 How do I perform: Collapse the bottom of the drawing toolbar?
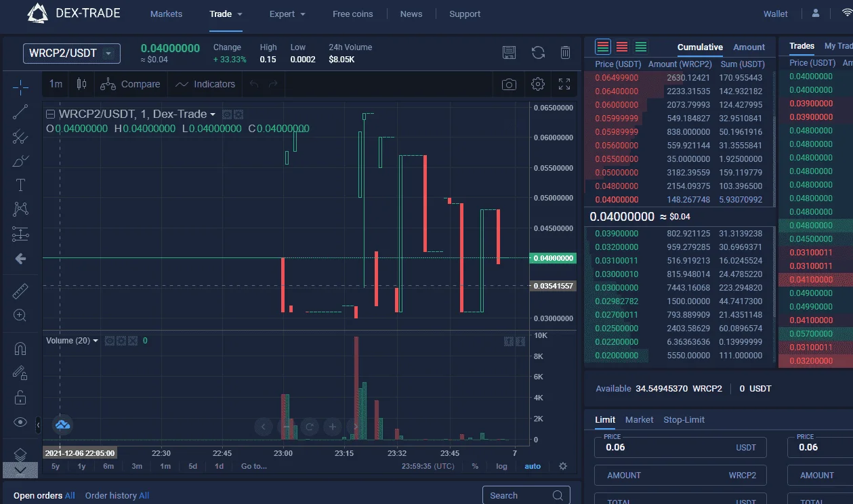[x=20, y=469]
